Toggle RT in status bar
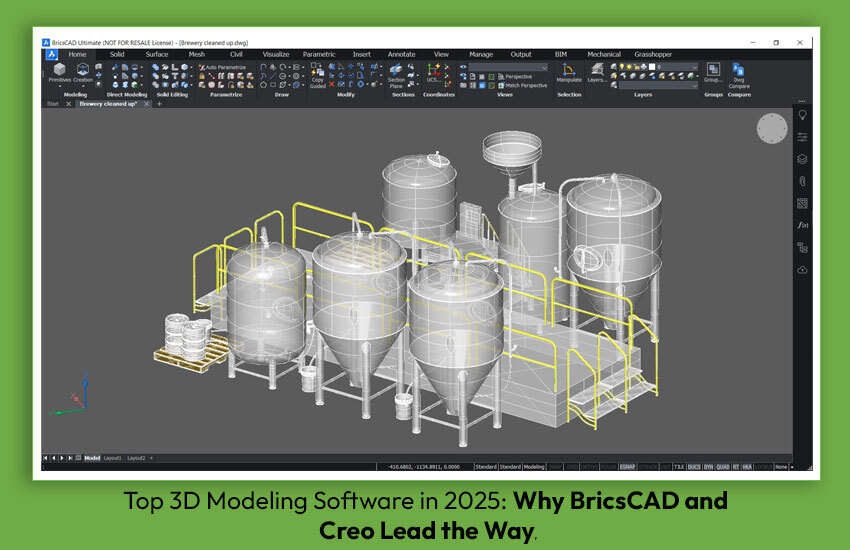Viewport: 850px width, 550px height. [x=736, y=467]
